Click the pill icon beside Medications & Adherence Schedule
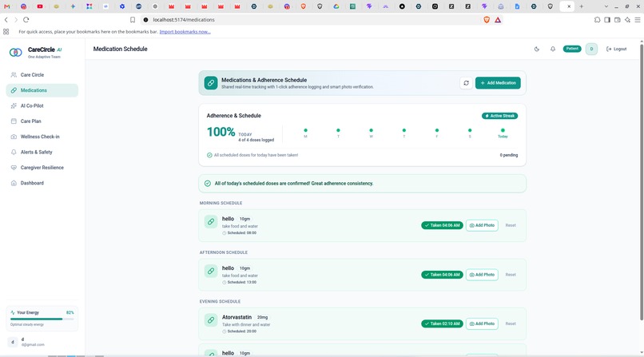This screenshot has height=357, width=644. [211, 83]
